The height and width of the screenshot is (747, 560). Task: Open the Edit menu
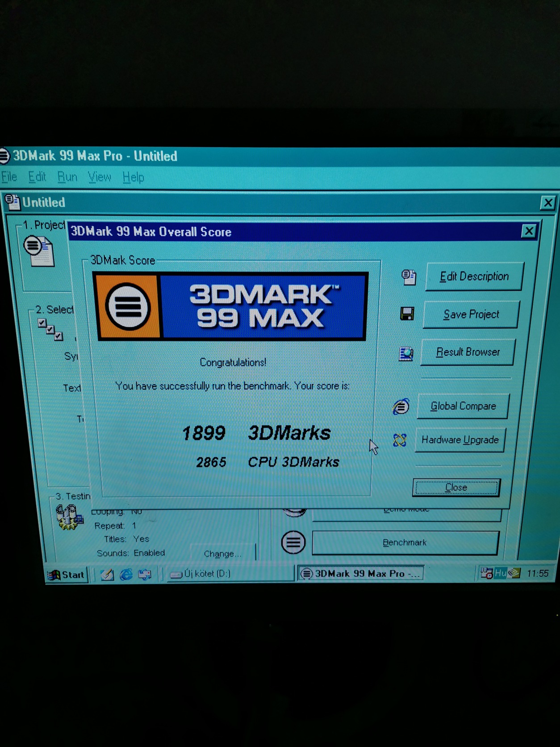pyautogui.click(x=37, y=177)
